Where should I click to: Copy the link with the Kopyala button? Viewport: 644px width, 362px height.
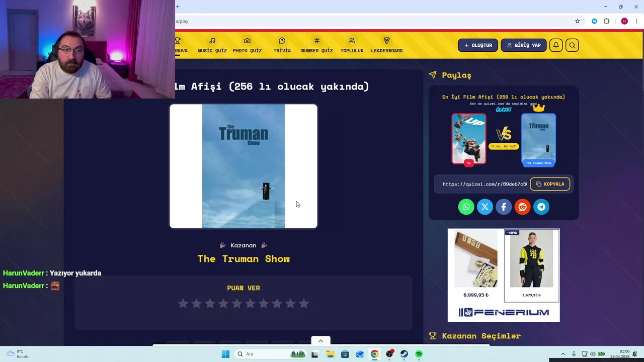[550, 184]
